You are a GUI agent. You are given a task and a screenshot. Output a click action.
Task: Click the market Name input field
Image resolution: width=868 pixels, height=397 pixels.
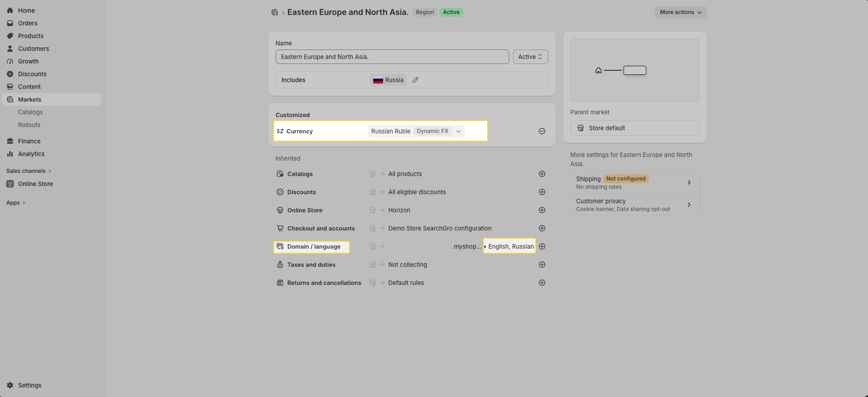point(392,57)
